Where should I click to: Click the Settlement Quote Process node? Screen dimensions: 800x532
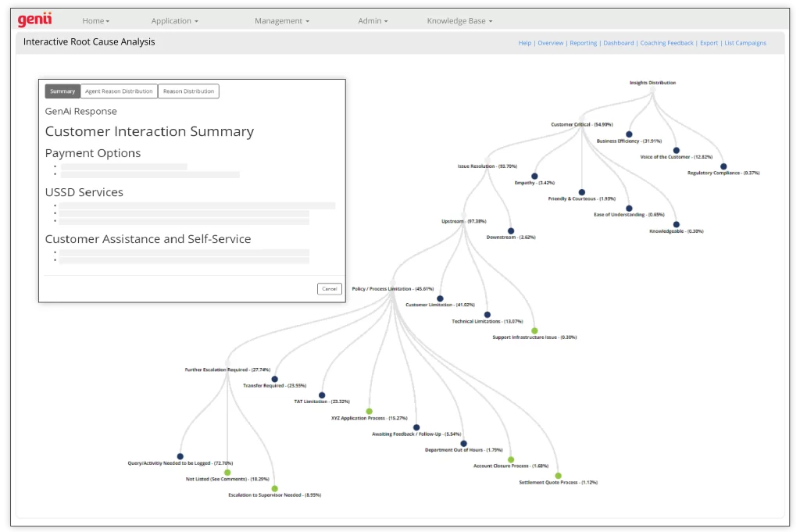[558, 476]
